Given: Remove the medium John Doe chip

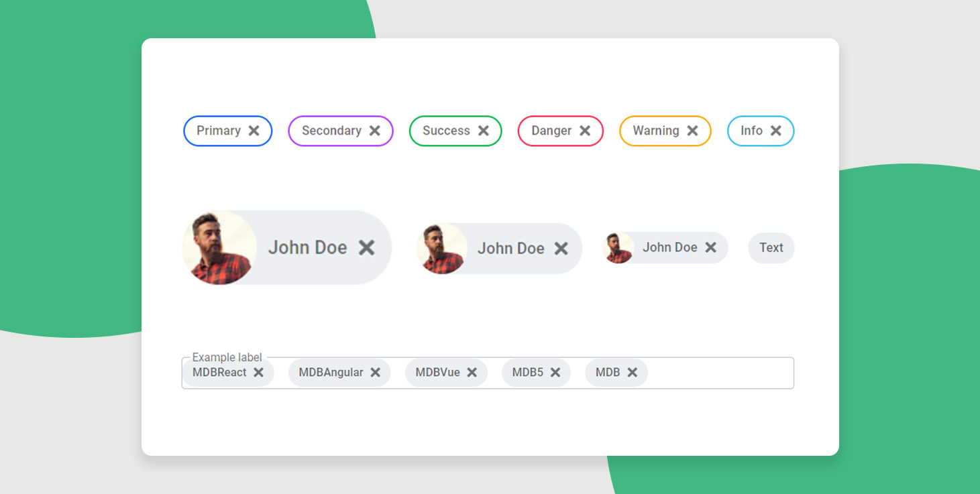Looking at the screenshot, I should 561,249.
